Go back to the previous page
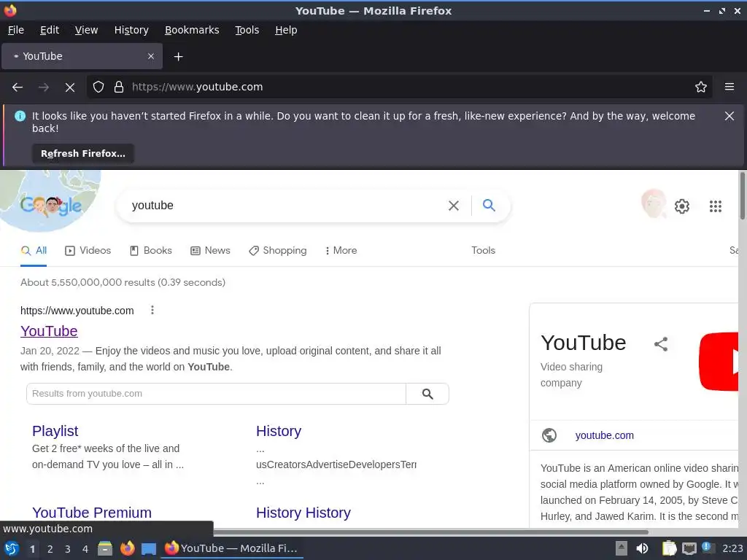747x560 pixels. point(18,87)
